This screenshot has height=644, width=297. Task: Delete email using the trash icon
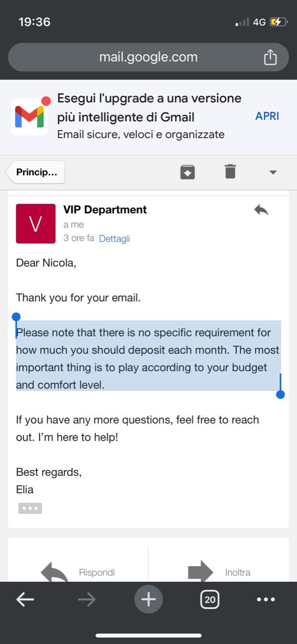(230, 172)
